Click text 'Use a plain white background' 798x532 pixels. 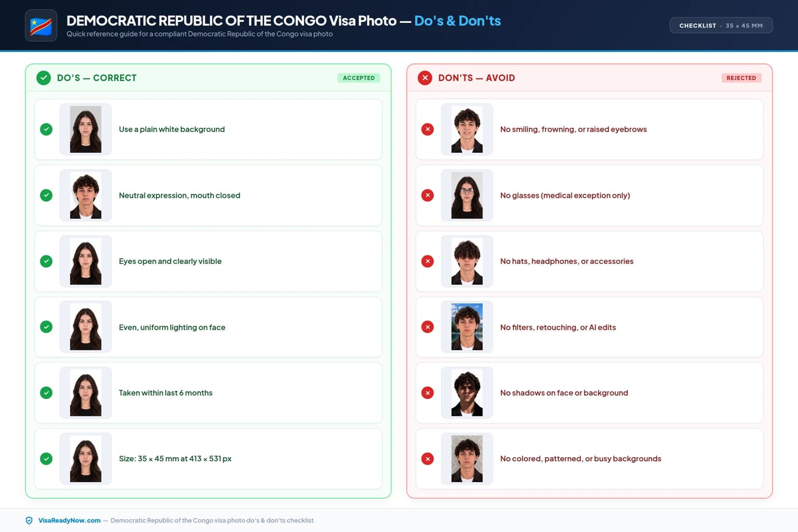(x=172, y=129)
